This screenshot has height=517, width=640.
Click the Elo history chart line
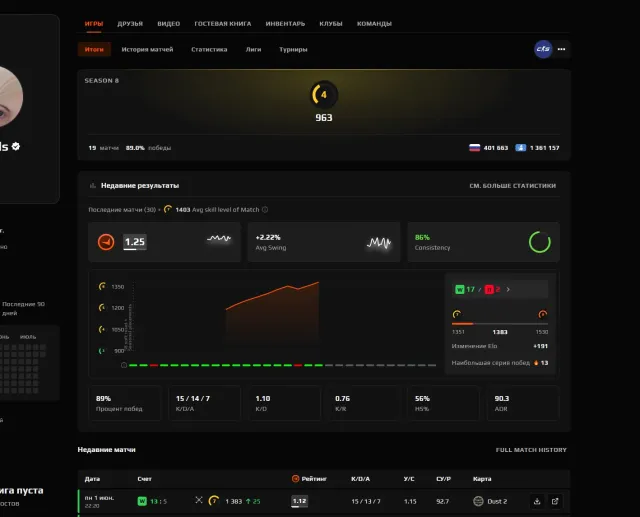(272, 295)
